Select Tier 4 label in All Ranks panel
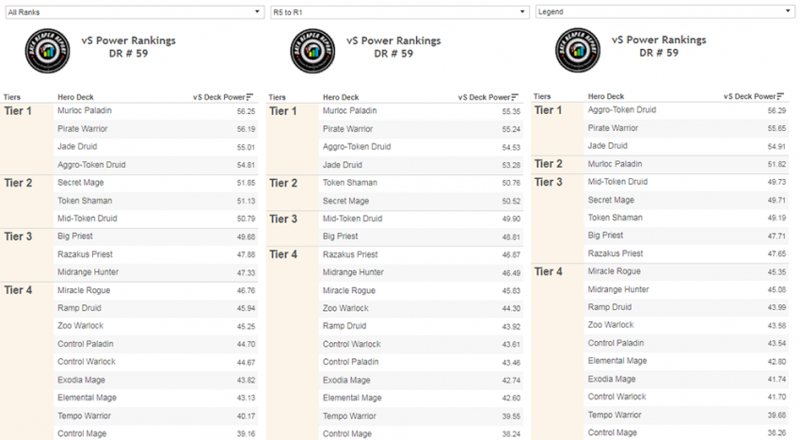Image resolution: width=800 pixels, height=440 pixels. point(18,290)
